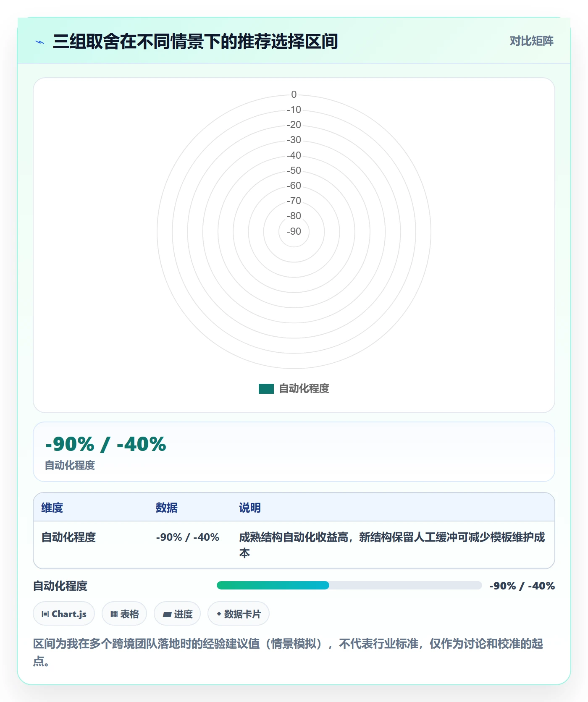Click the -90 axis tick label at center

294,231
